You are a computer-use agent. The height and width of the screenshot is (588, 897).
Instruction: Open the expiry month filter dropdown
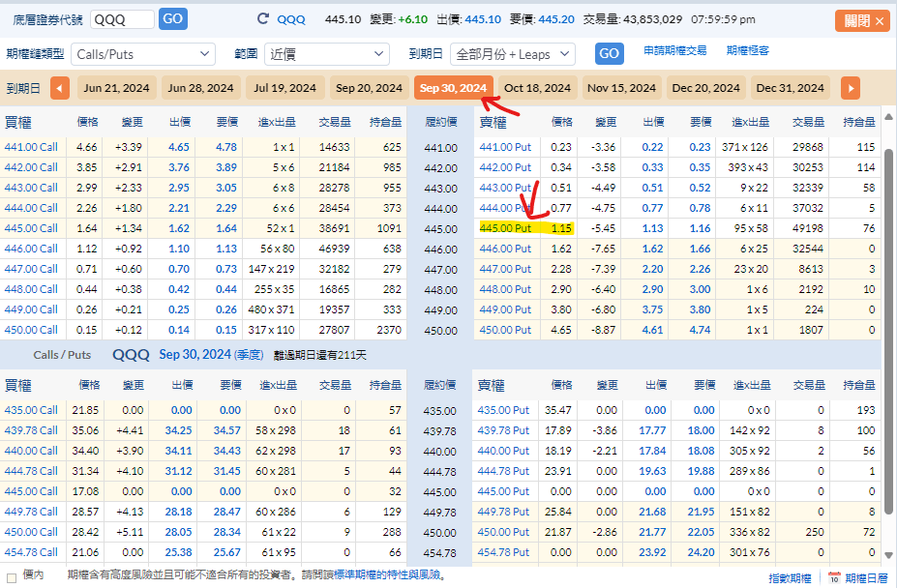tap(512, 54)
